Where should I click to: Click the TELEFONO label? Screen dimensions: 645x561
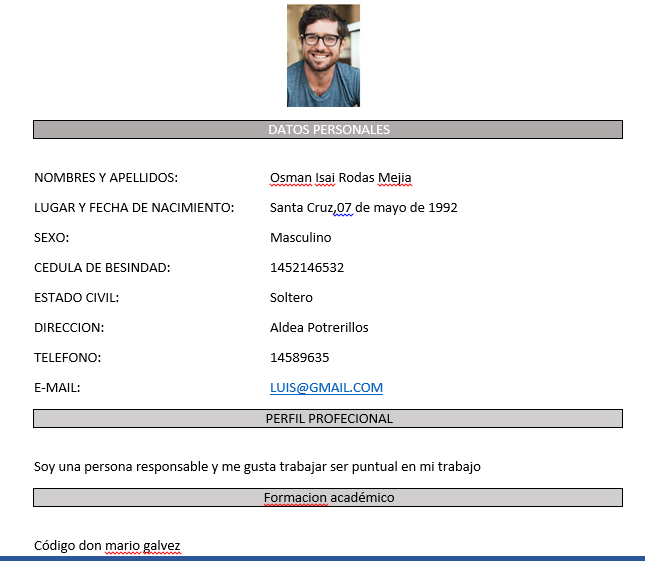pos(67,358)
